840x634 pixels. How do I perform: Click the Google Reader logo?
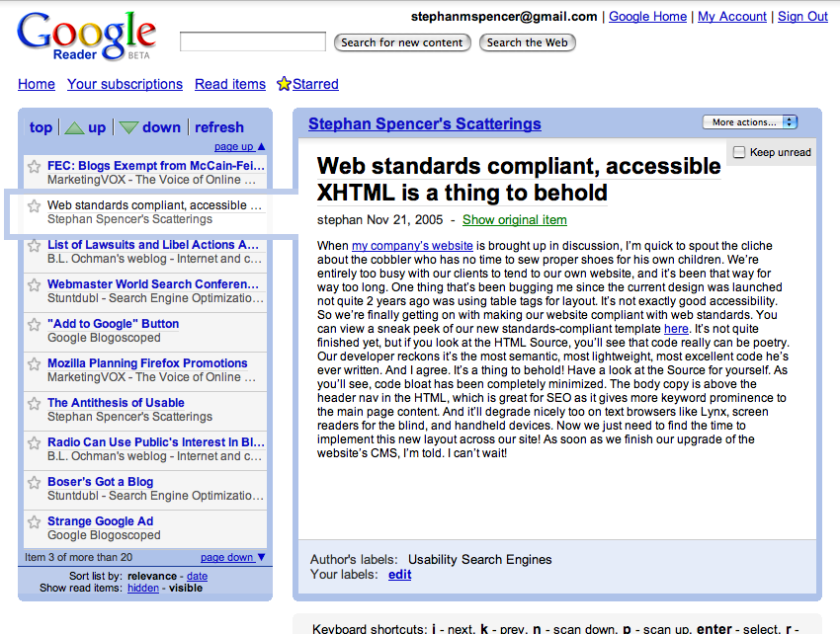point(86,36)
